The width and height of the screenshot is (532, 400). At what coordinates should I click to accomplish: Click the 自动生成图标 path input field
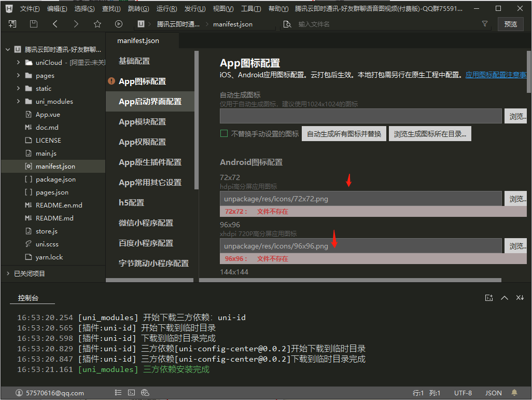pos(361,116)
